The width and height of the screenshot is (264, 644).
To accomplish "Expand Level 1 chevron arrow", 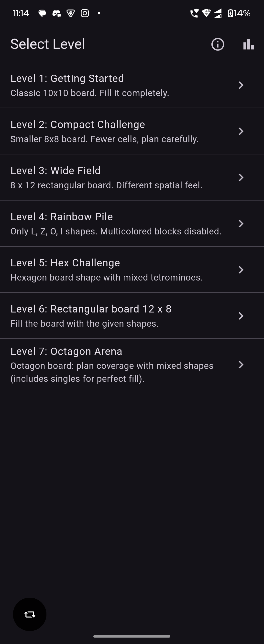I will pos(241,85).
